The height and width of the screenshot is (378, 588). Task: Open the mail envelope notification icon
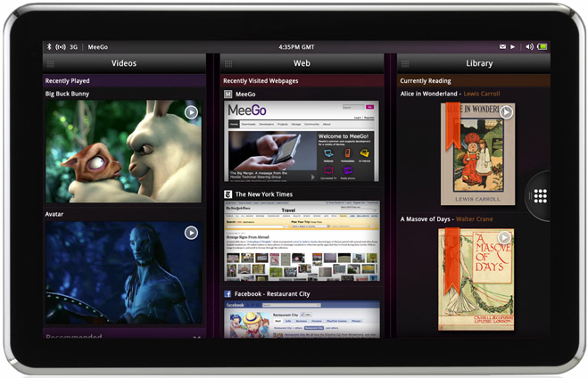502,47
